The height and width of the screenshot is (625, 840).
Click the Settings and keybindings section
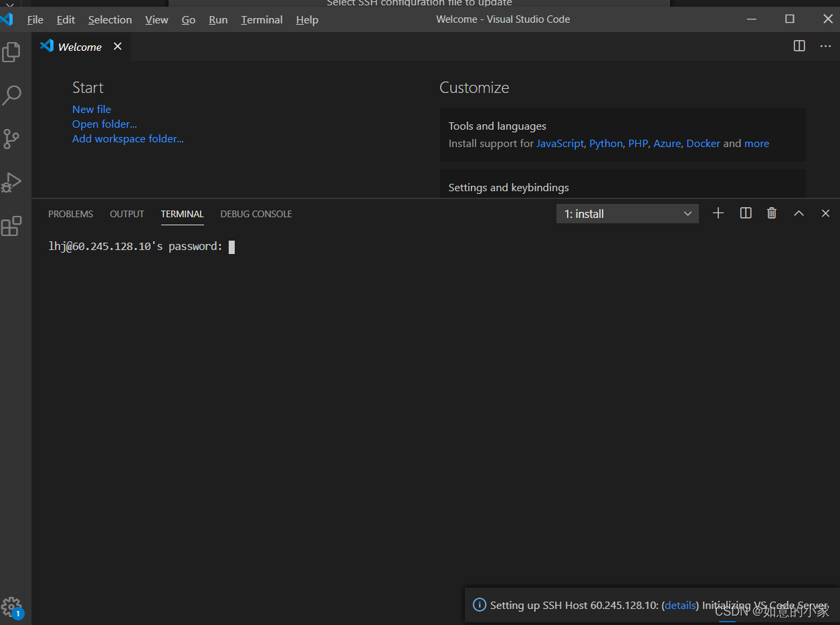(623, 184)
